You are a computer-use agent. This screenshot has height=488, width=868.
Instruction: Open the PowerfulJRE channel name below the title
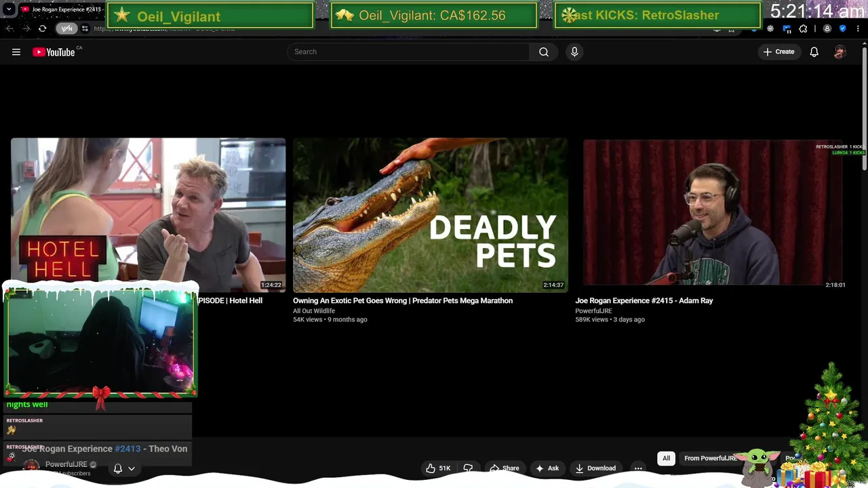66,465
